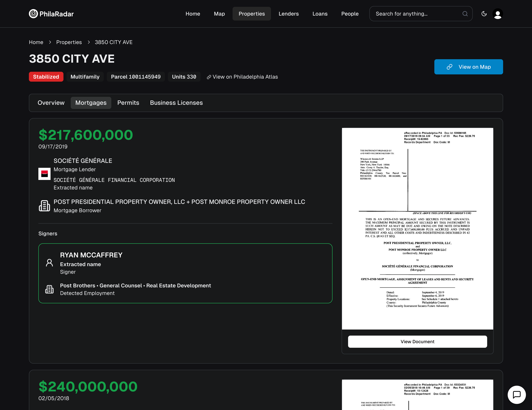
Task: Open the Business Licenses tab
Action: [x=176, y=103]
